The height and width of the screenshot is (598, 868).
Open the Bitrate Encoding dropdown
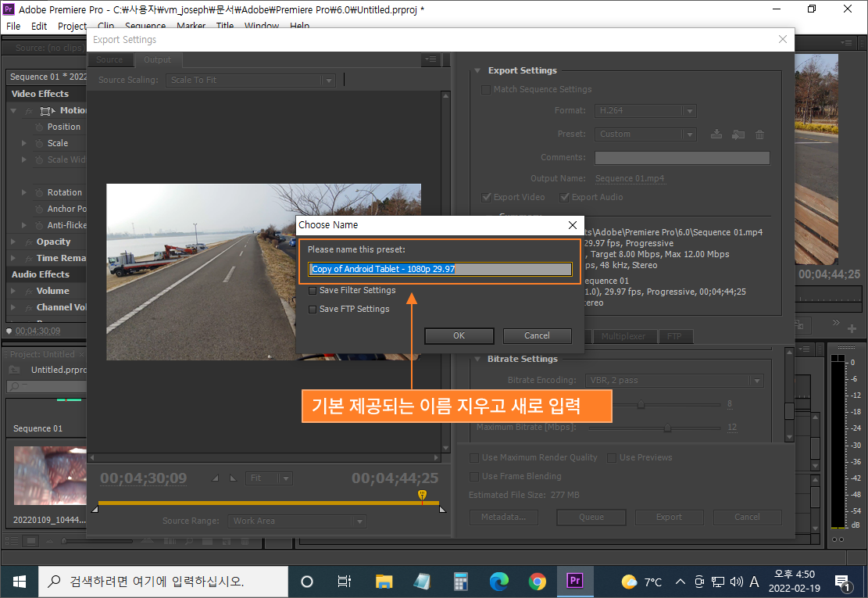coord(674,380)
